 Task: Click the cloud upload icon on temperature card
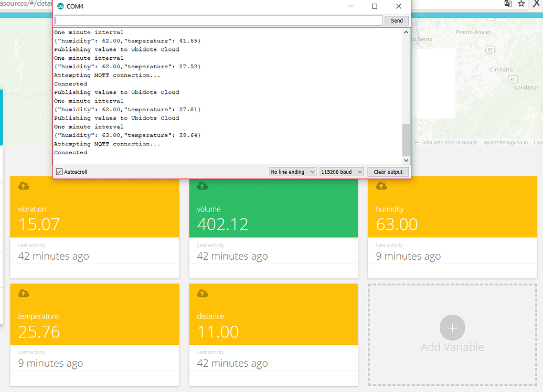point(24,294)
